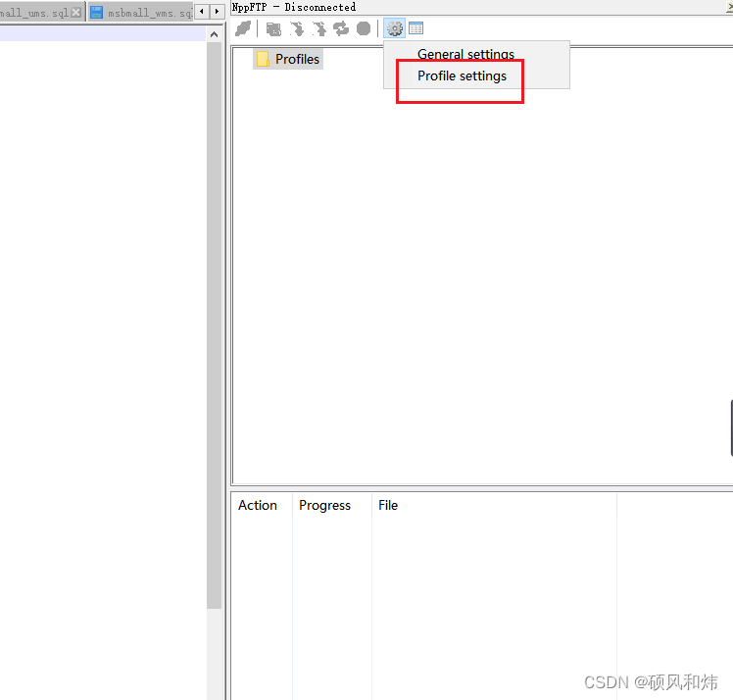Toggle the message window icon

click(416, 28)
